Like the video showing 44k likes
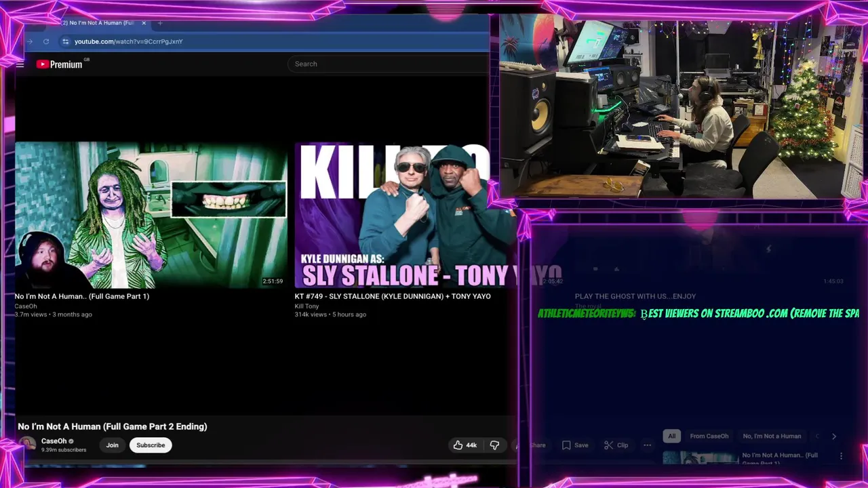Viewport: 868px width, 488px height. coord(465,445)
